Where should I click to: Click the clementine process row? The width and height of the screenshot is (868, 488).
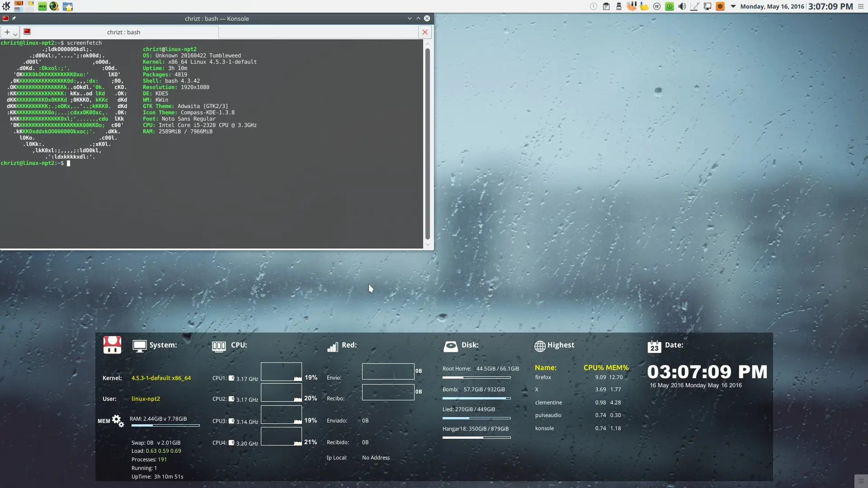pyautogui.click(x=579, y=402)
